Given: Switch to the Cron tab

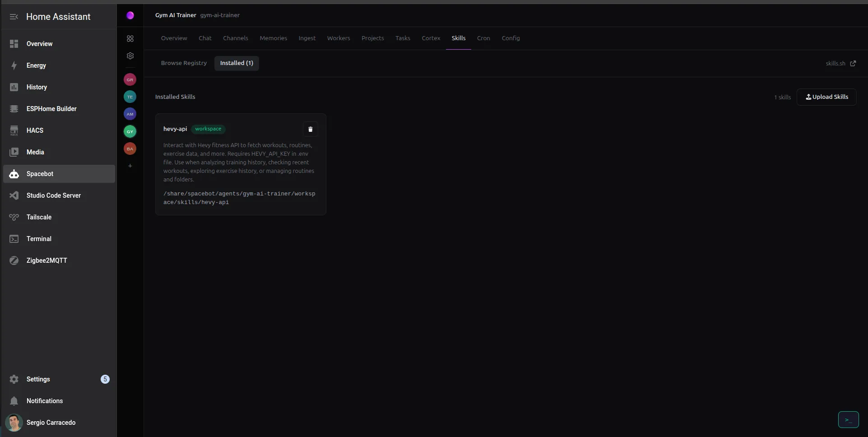Looking at the screenshot, I should [483, 38].
